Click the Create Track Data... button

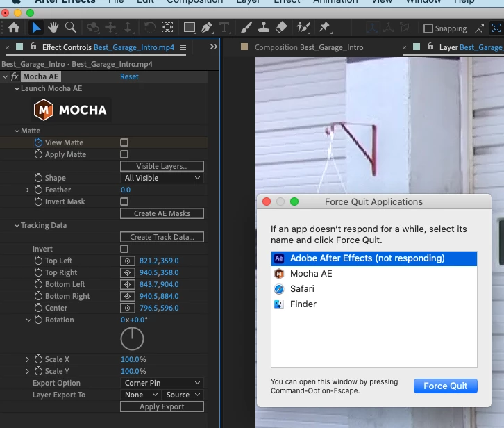(x=162, y=237)
